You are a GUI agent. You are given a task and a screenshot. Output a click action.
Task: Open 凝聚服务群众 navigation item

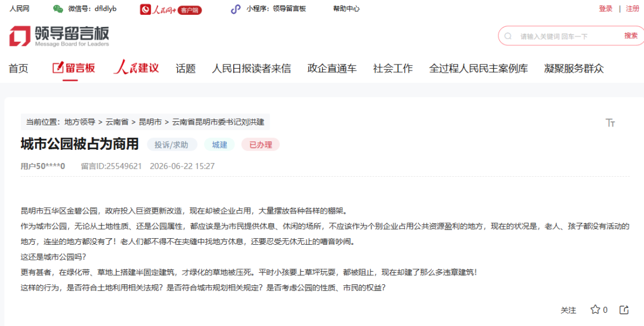(x=574, y=69)
